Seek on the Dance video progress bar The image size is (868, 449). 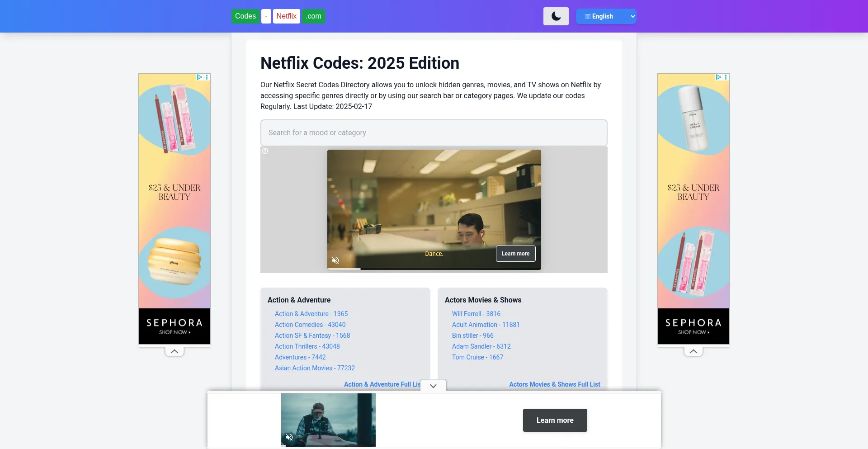click(434, 269)
